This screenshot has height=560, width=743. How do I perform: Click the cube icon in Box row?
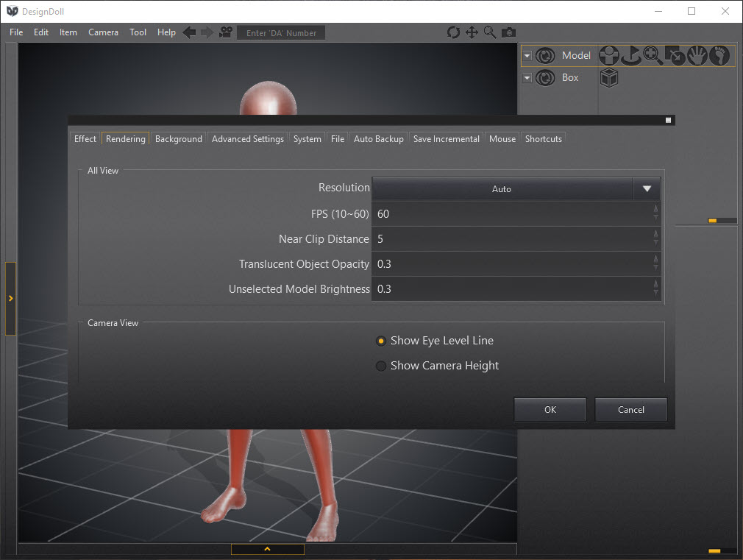[x=608, y=77]
